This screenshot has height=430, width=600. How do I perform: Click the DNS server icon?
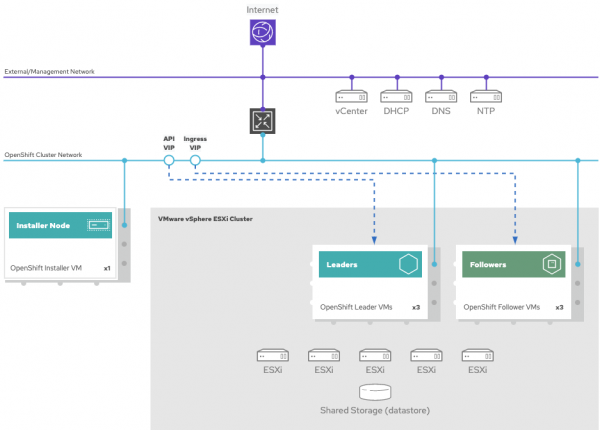441,98
